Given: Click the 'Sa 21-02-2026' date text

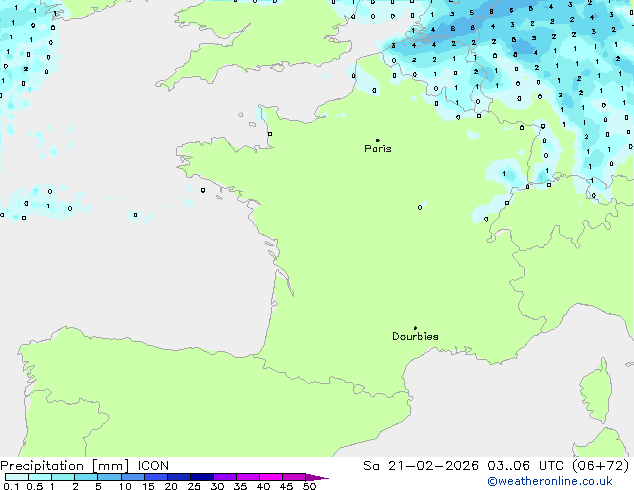Looking at the screenshot, I should tap(421, 466).
